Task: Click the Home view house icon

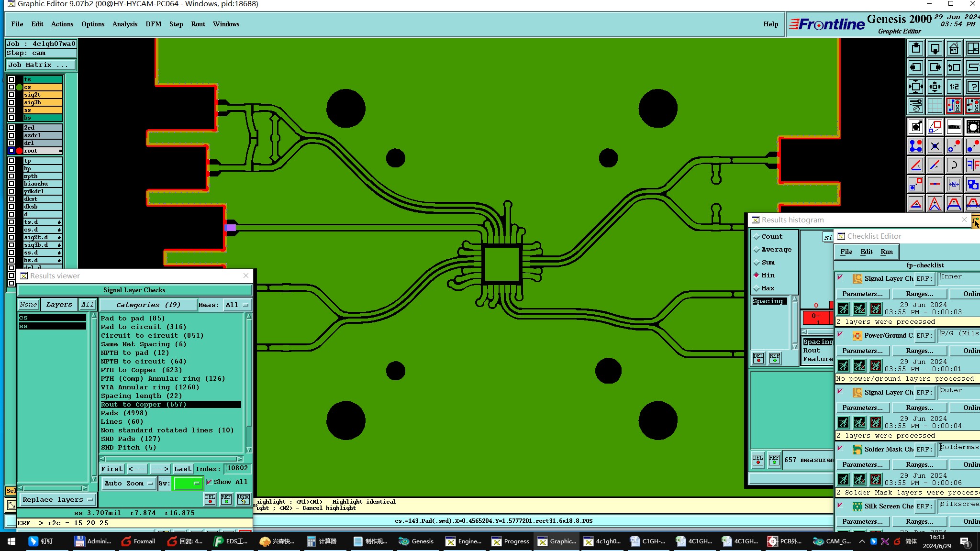Action: pyautogui.click(x=954, y=48)
